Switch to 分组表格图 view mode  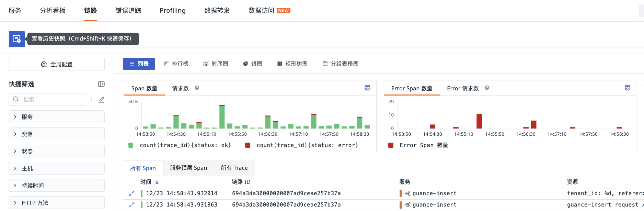click(x=341, y=64)
